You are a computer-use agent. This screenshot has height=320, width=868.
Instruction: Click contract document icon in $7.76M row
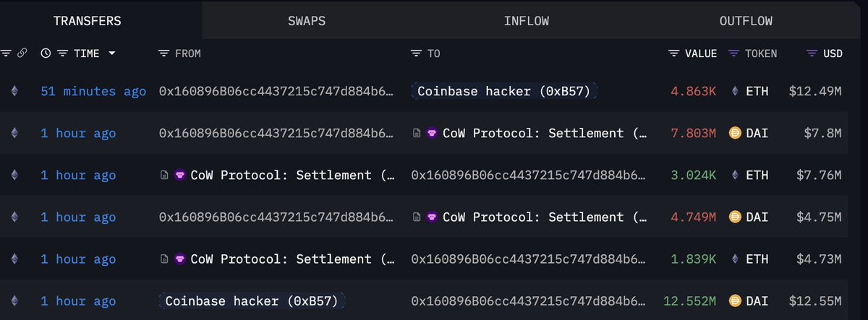pos(165,175)
